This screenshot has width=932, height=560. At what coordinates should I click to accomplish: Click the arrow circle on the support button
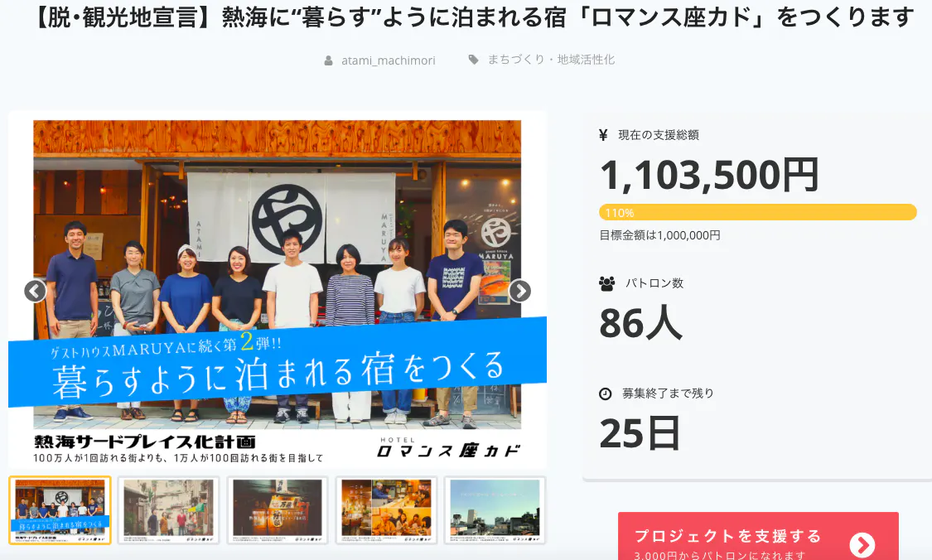(x=862, y=544)
